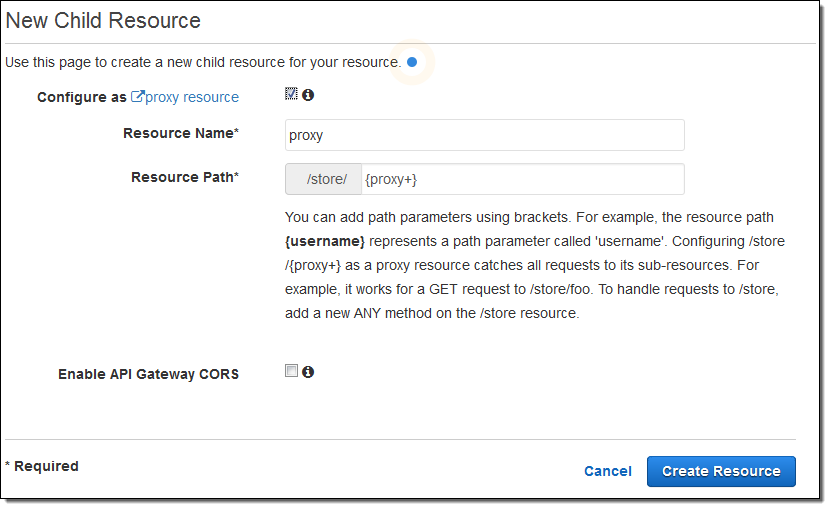Click the Resource Path field containing {proxy+}
Viewport: 830px width, 509px height.
point(520,179)
